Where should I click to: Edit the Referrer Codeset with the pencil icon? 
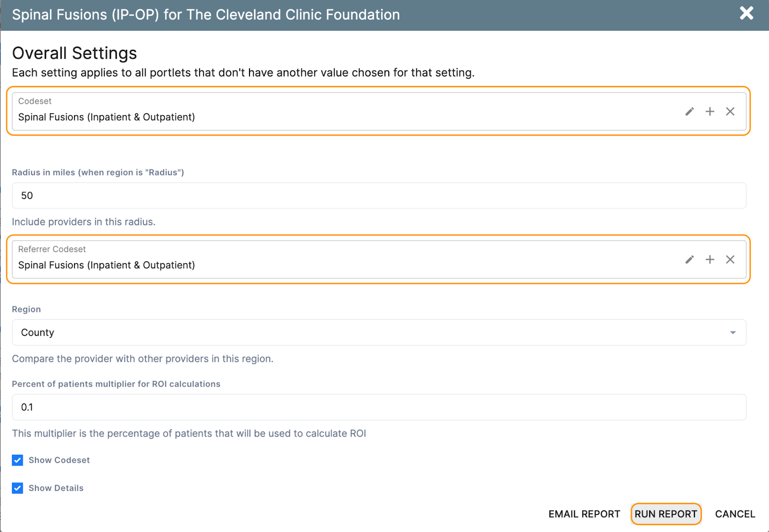click(x=690, y=260)
